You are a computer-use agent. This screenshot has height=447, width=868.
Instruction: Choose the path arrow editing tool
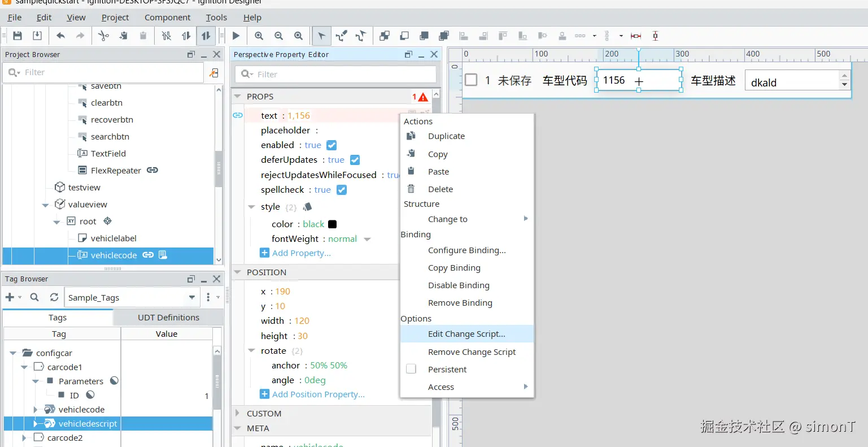(x=361, y=36)
